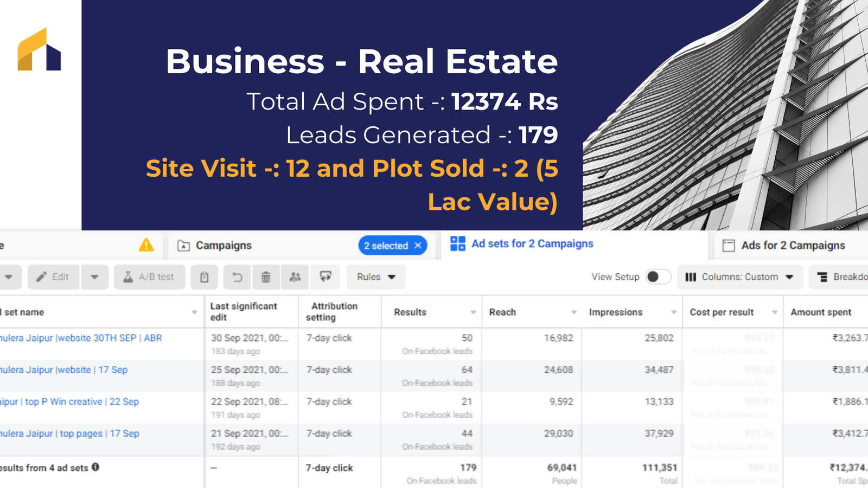
Task: Click the Edit button
Action: coord(53,277)
